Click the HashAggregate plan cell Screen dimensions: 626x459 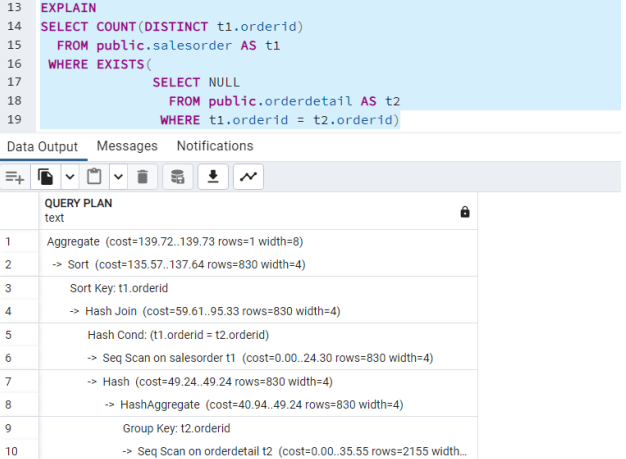[x=258, y=405]
